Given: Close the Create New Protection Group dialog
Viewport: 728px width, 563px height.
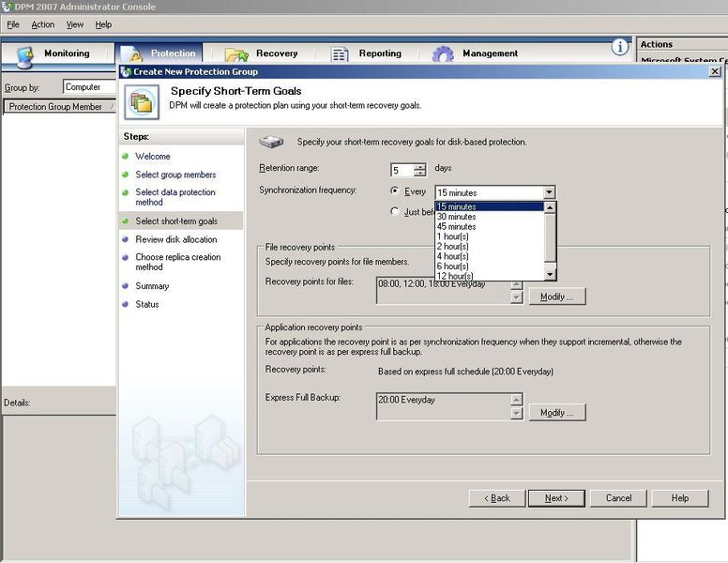Looking at the screenshot, I should 715,71.
